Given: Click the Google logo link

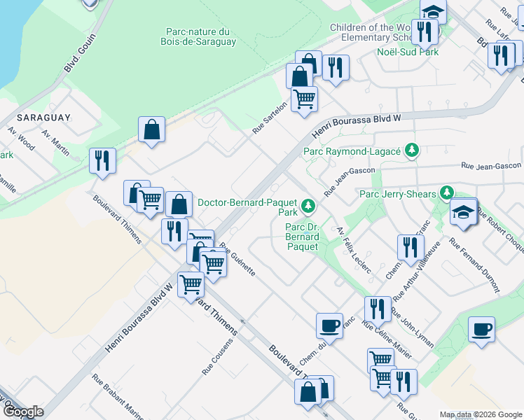Looking at the screenshot, I should (23, 412).
